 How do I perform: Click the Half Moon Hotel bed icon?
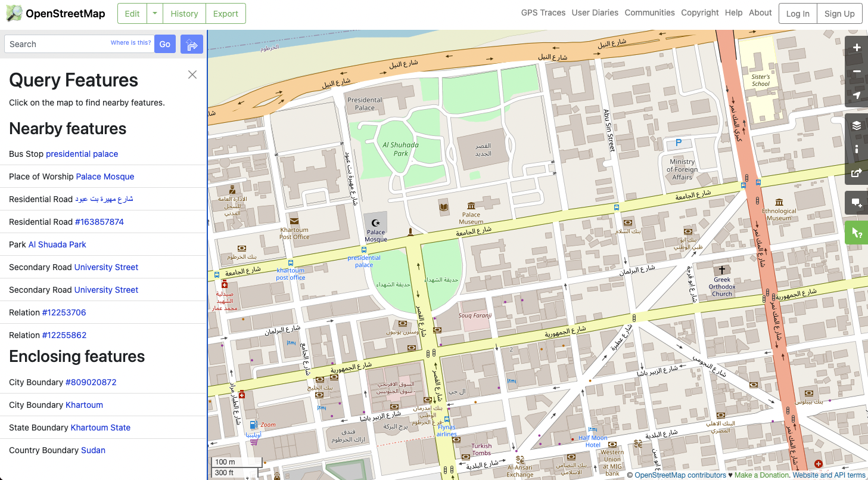(x=592, y=429)
